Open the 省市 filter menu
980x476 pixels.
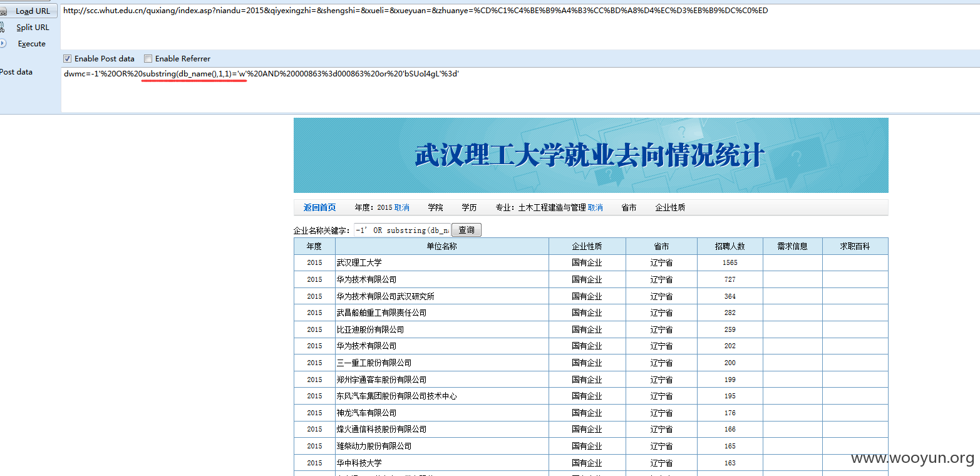tap(629, 207)
